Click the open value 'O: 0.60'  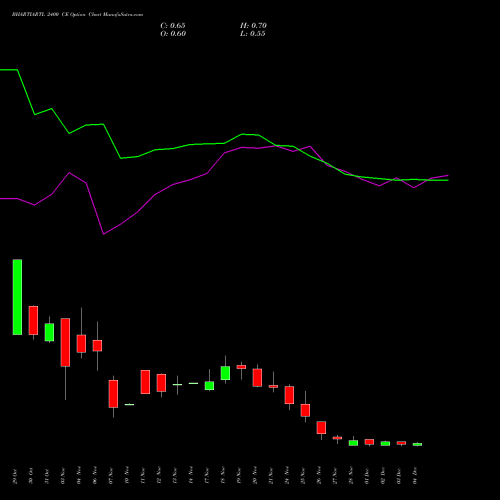[x=173, y=34]
